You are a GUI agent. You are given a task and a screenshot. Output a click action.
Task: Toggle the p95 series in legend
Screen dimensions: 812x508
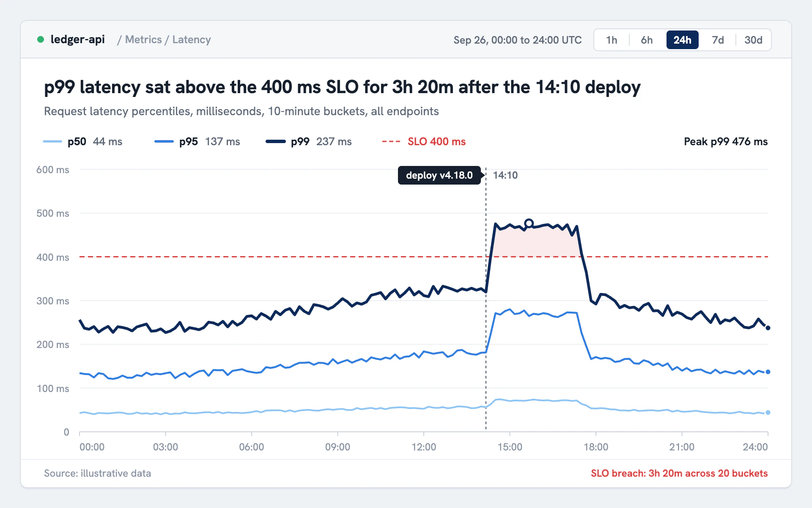coord(197,141)
